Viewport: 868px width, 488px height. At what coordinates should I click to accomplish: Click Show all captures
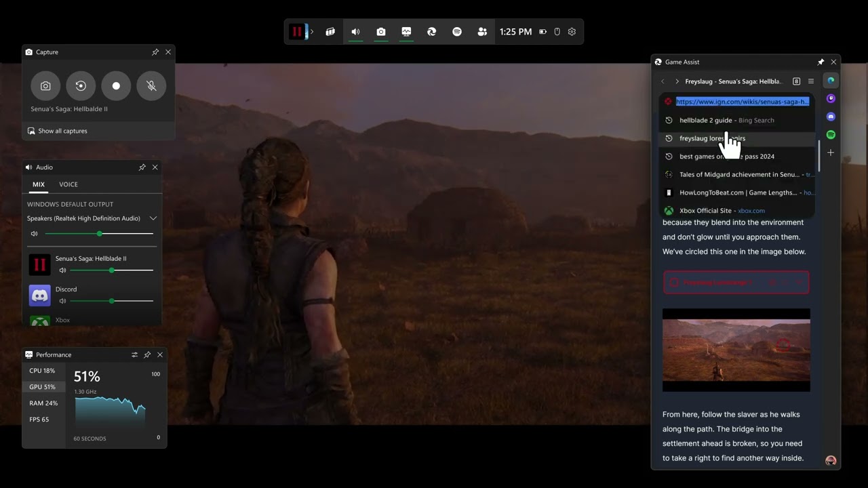[x=62, y=131]
